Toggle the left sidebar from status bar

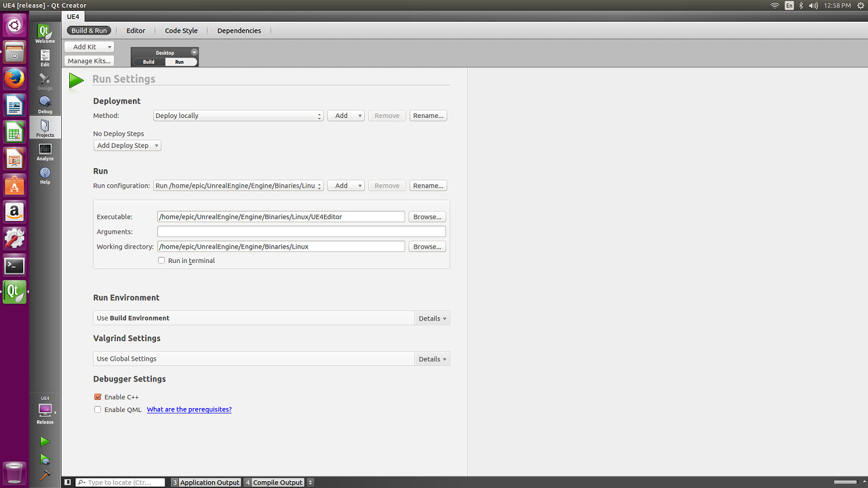(68, 483)
